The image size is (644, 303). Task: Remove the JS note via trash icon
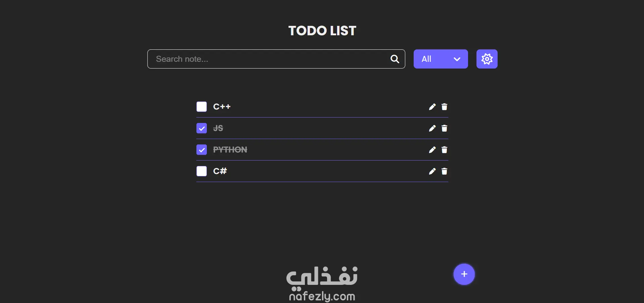(444, 128)
